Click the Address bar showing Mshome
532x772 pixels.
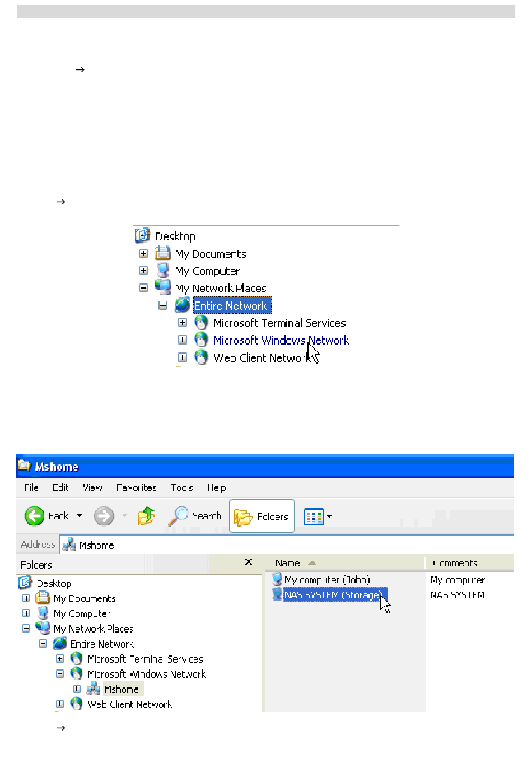coord(287,545)
